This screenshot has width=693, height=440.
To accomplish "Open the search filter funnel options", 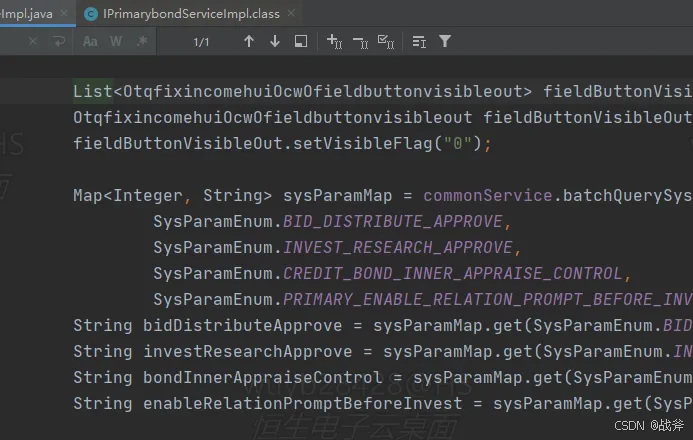I will tap(445, 42).
